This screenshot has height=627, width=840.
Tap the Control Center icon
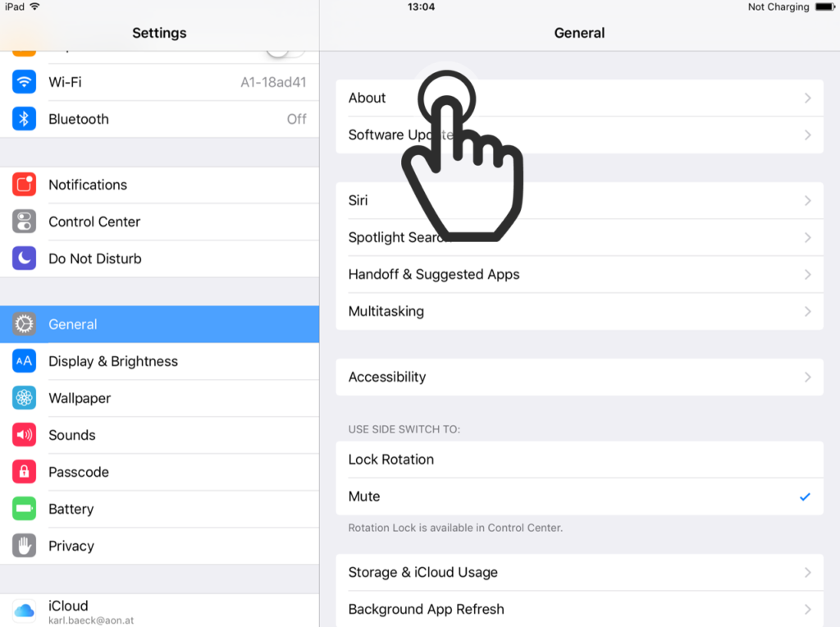click(24, 222)
